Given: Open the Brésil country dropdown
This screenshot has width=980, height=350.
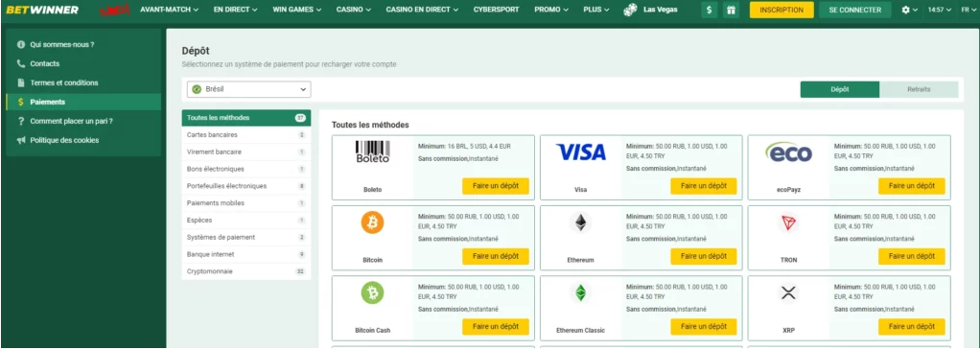Looking at the screenshot, I should 248,89.
